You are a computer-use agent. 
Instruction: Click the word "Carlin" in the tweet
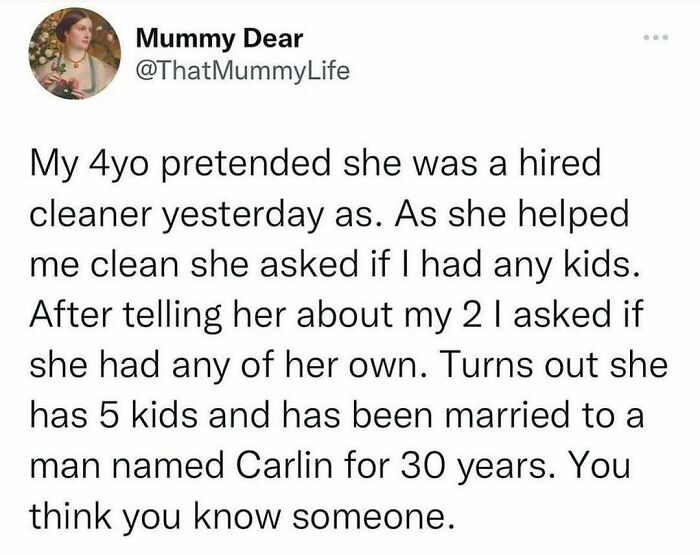tap(283, 465)
